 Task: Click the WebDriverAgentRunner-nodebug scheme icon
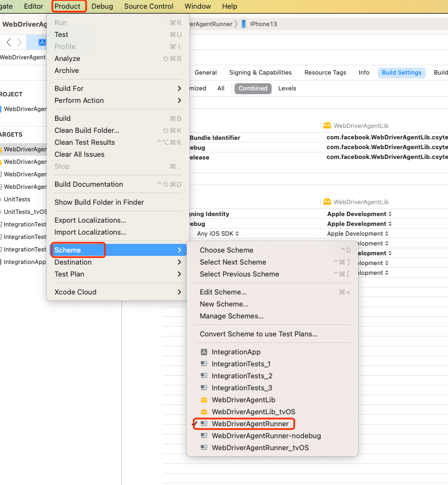coord(204,436)
